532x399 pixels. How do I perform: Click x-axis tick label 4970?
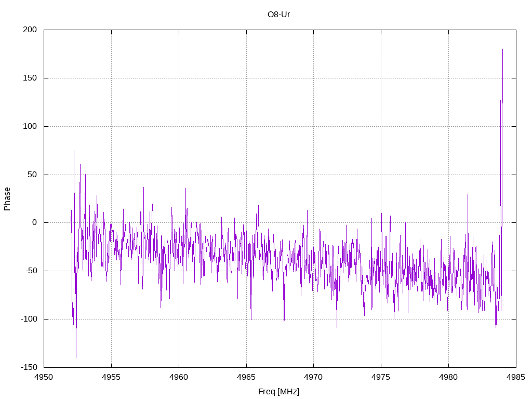coord(313,377)
